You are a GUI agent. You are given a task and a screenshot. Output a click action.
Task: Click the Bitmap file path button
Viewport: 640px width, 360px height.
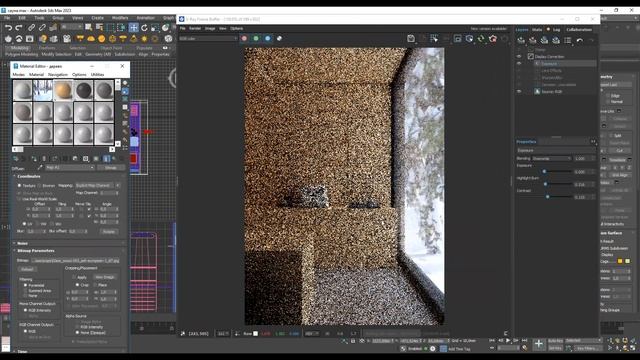click(x=75, y=260)
